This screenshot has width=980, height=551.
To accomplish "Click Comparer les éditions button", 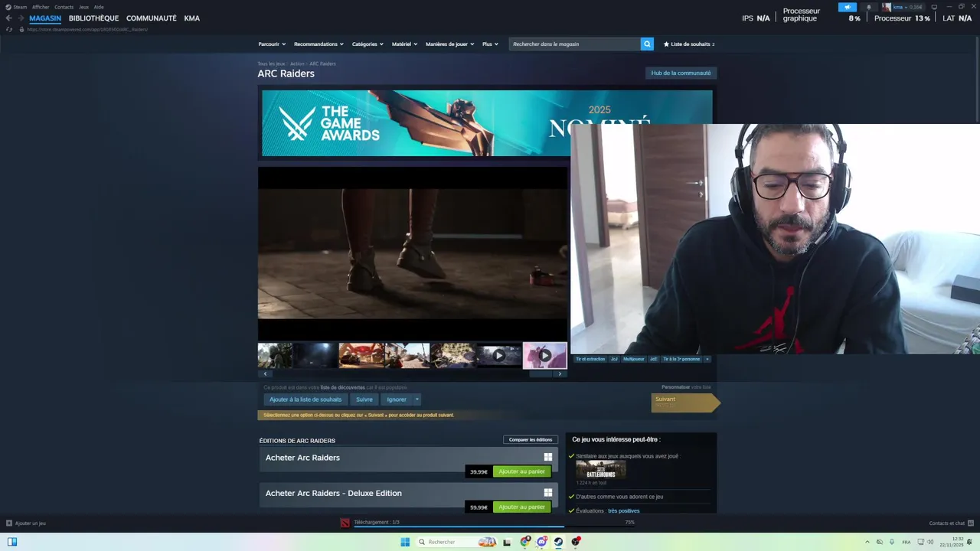I will (x=531, y=440).
